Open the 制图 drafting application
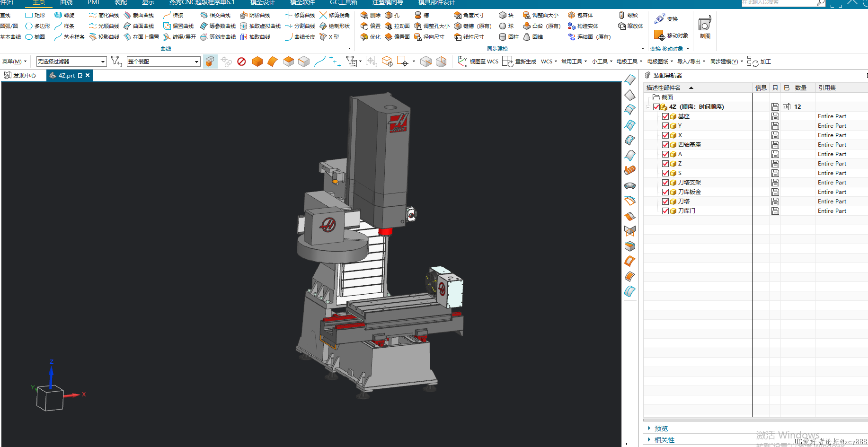The height and width of the screenshot is (447, 868). pos(705,27)
